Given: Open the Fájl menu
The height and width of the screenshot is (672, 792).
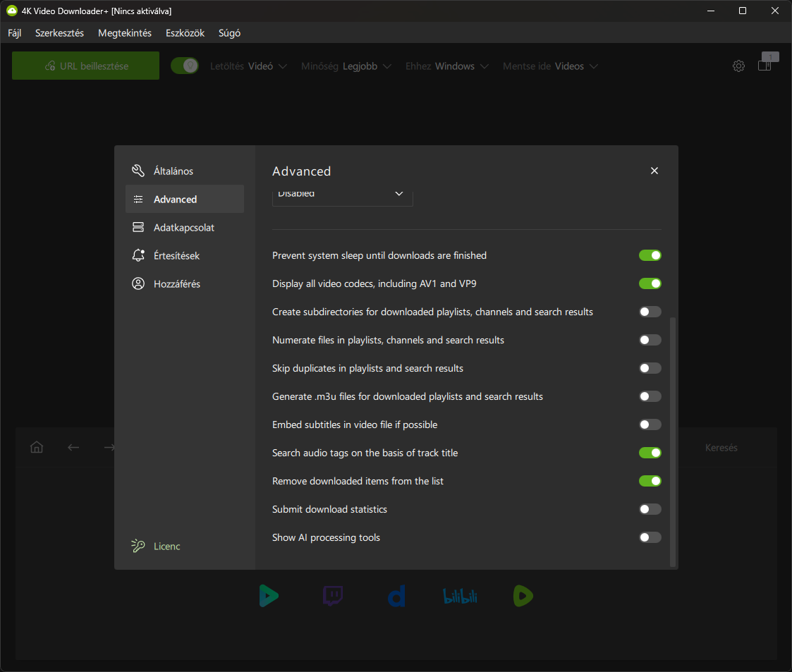Looking at the screenshot, I should [x=15, y=33].
